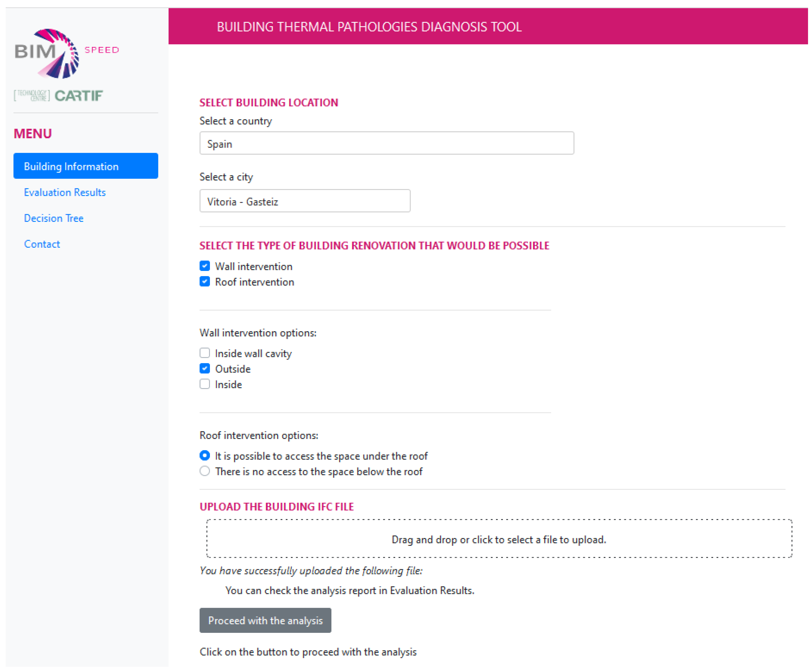Viewport: 812px width, 672px height.
Task: Click the Wall intervention label text
Action: (x=253, y=266)
